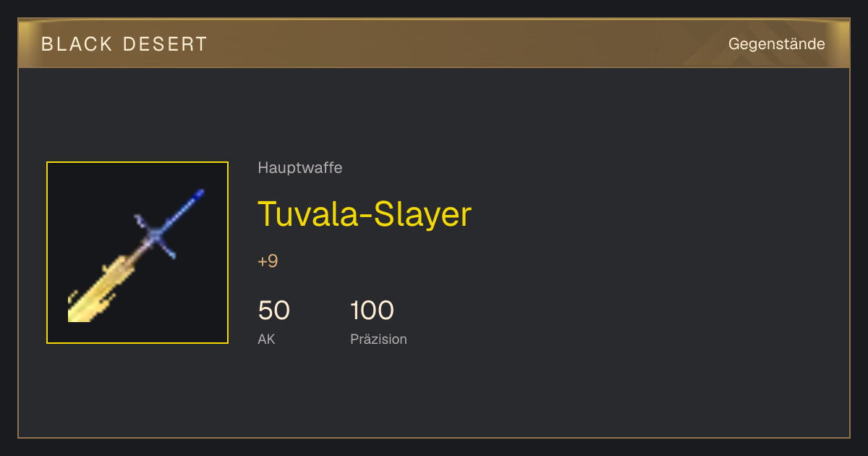The height and width of the screenshot is (456, 868).
Task: Open the Gegenstände category link
Action: pyautogui.click(x=776, y=44)
